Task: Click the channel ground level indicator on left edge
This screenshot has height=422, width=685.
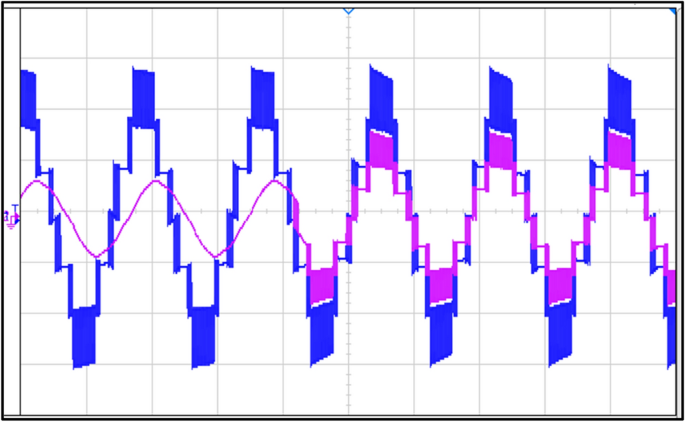Action: (x=12, y=217)
